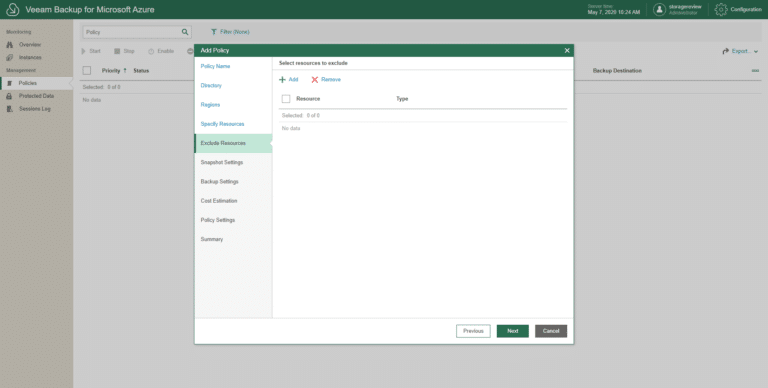Tick the policies table select-all checkbox
Viewport: 768px width, 388px height.
[87, 71]
